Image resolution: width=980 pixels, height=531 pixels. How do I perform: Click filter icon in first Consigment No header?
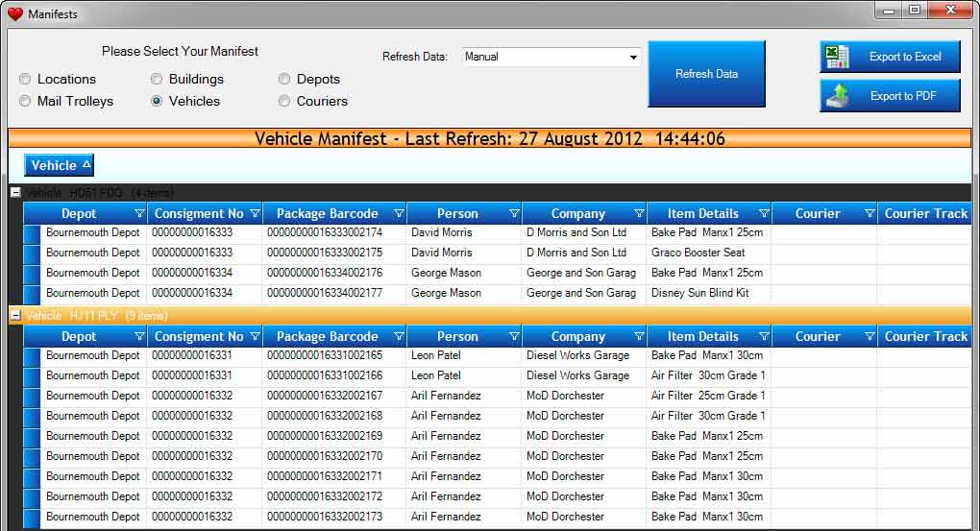pyautogui.click(x=255, y=214)
